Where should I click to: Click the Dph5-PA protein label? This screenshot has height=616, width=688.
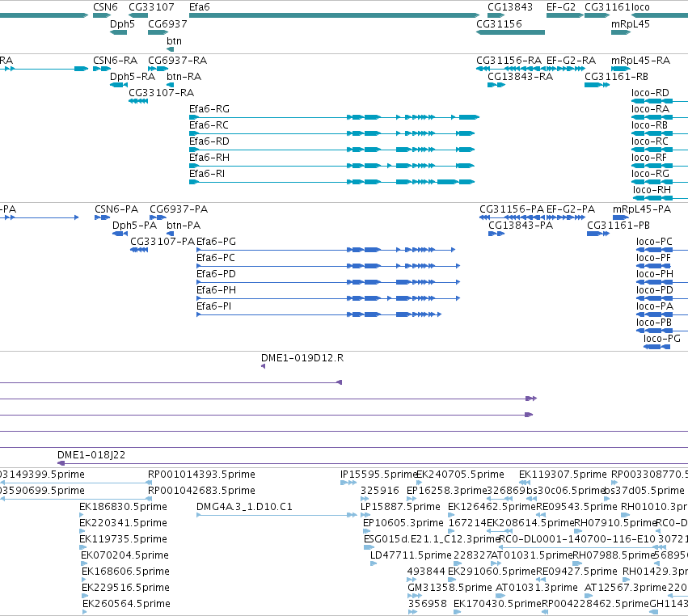tap(134, 226)
